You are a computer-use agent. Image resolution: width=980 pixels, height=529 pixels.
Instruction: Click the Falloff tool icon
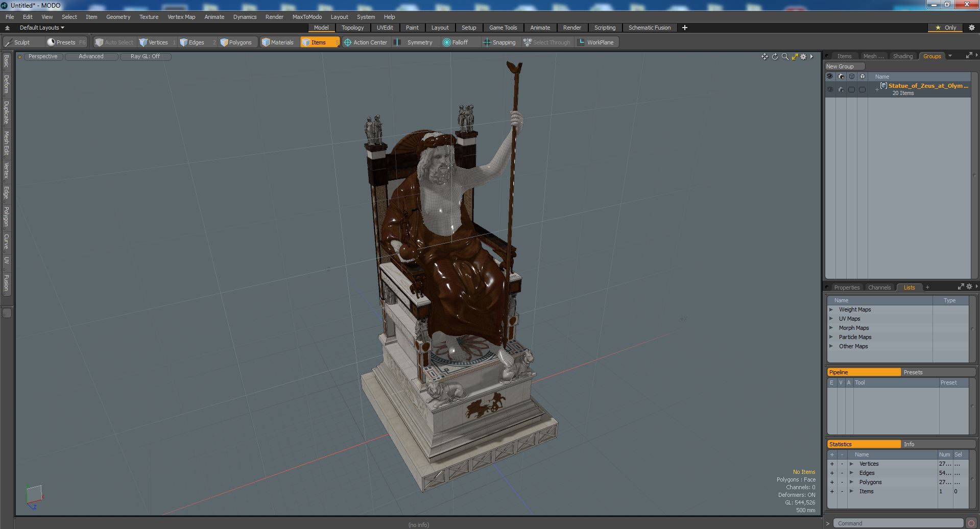click(x=447, y=42)
